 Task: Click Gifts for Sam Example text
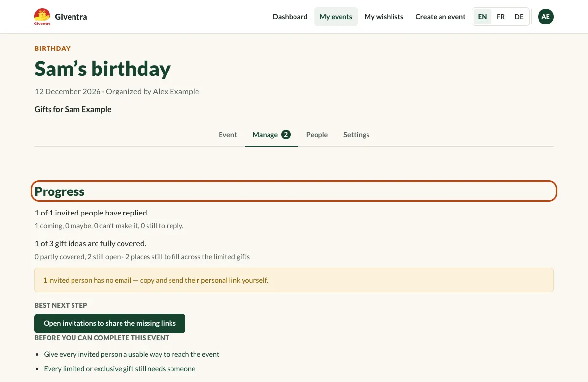click(73, 109)
